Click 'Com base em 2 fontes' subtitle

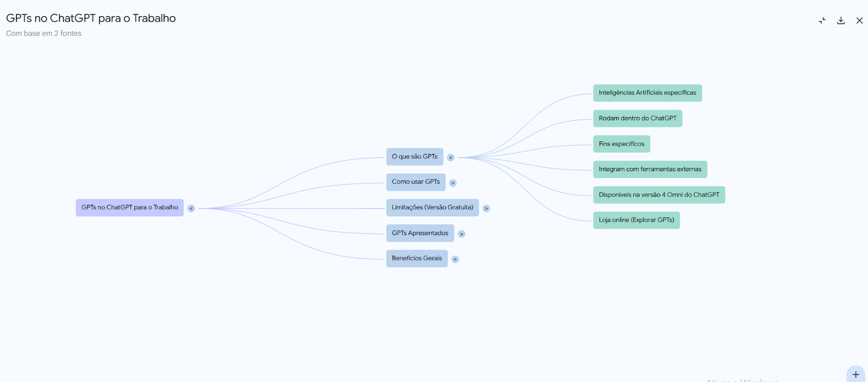click(x=44, y=34)
